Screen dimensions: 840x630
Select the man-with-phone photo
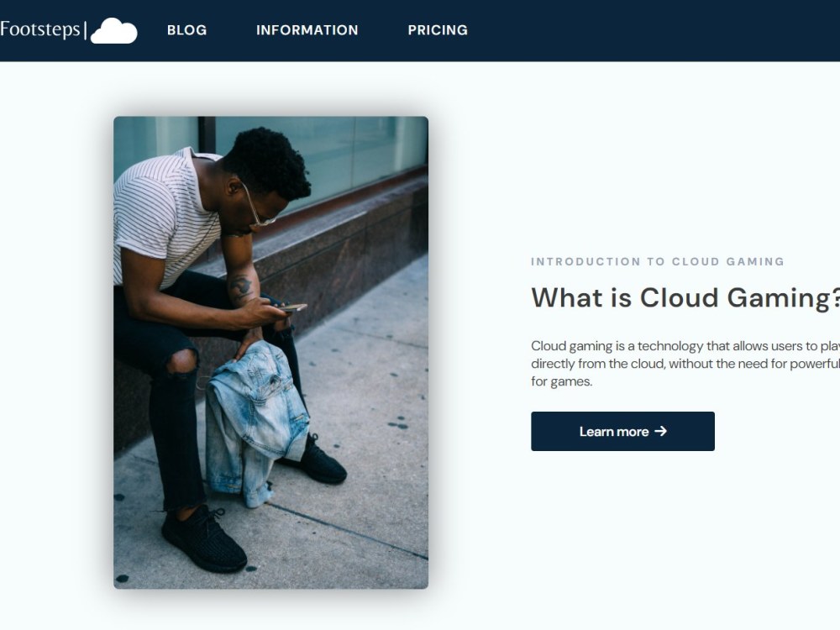270,353
